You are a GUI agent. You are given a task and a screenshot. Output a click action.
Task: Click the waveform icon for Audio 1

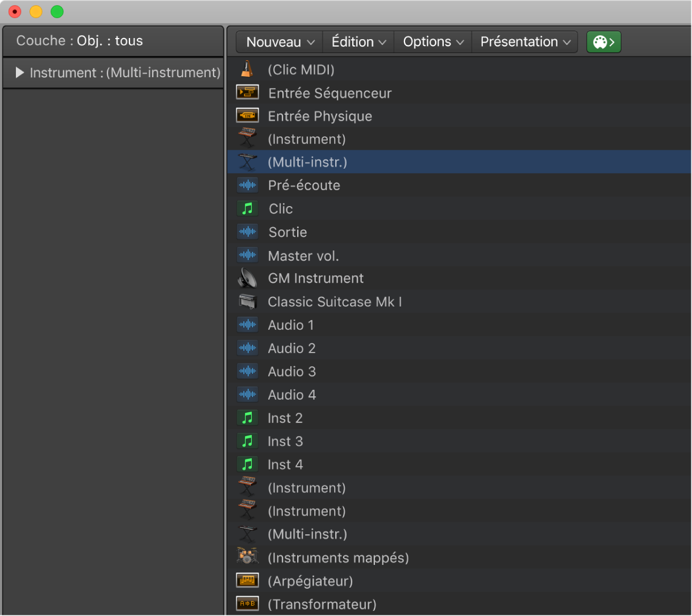click(x=247, y=325)
